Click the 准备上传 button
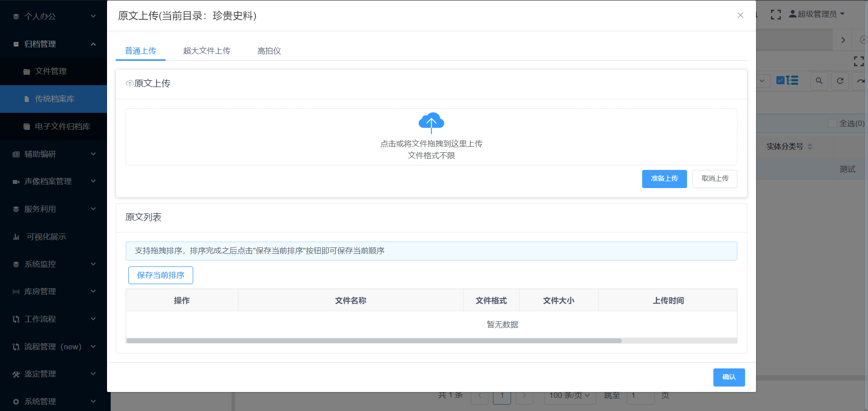Screen dimensions: 868x411 [x=664, y=179]
